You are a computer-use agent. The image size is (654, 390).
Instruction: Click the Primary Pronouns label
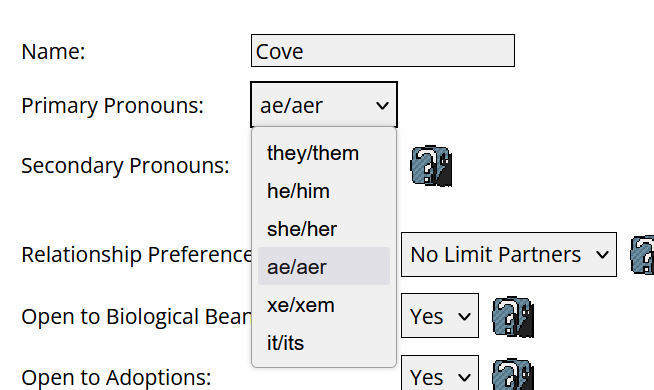click(x=113, y=106)
